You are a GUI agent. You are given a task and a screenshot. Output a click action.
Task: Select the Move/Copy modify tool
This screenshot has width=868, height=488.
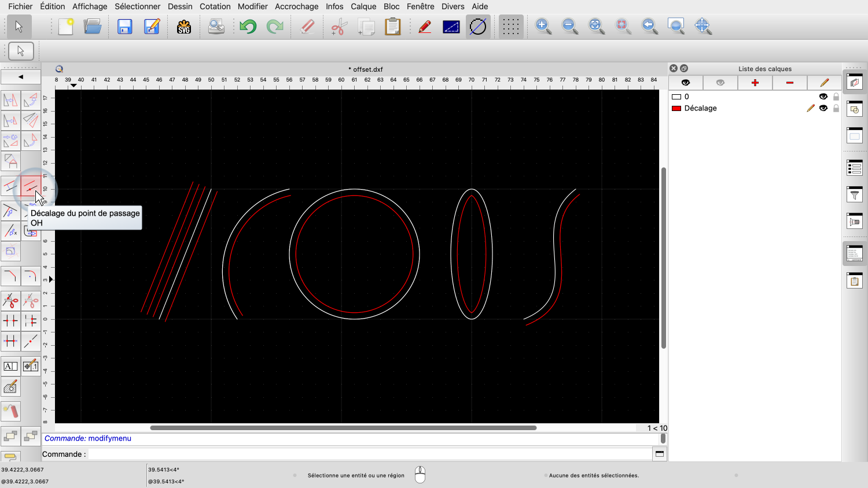pyautogui.click(x=10, y=100)
